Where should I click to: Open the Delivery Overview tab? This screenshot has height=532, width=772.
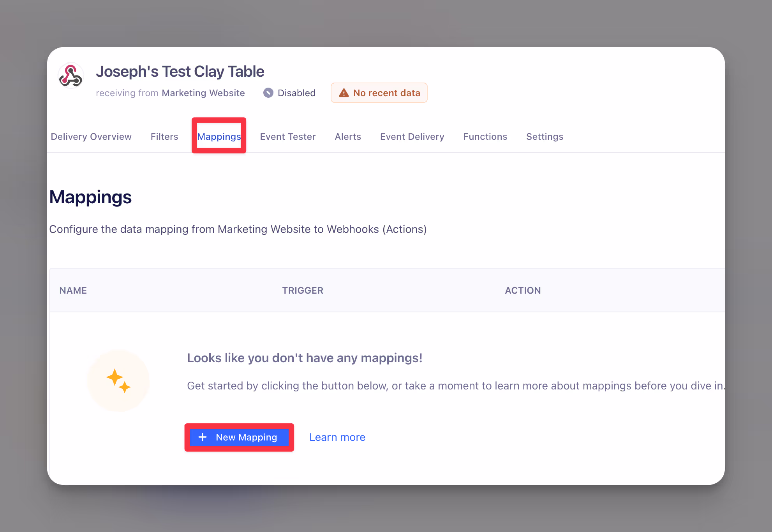pos(91,137)
